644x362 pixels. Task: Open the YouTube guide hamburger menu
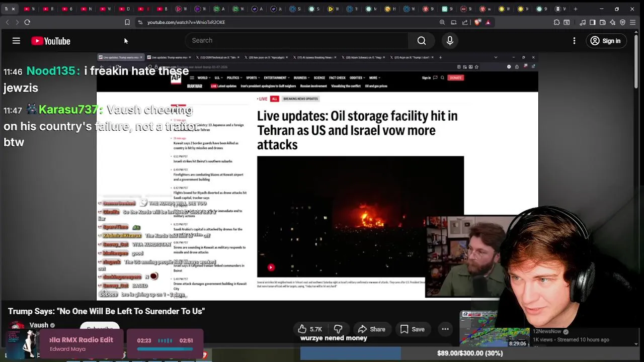16,41
